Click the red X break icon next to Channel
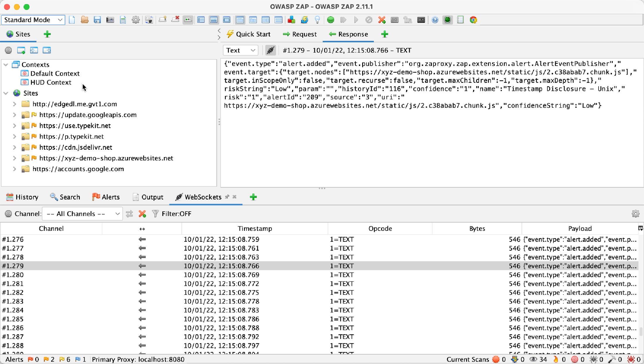The image size is (644, 364). coord(142,214)
